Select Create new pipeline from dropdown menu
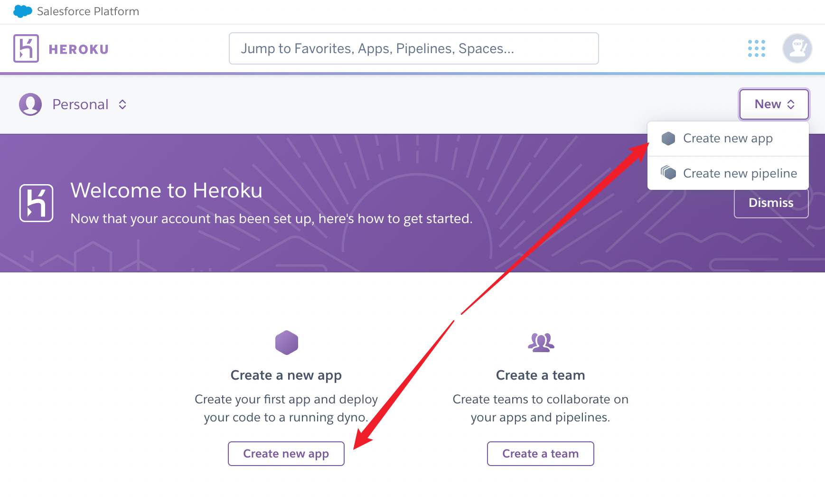This screenshot has height=504, width=825. pyautogui.click(x=728, y=173)
